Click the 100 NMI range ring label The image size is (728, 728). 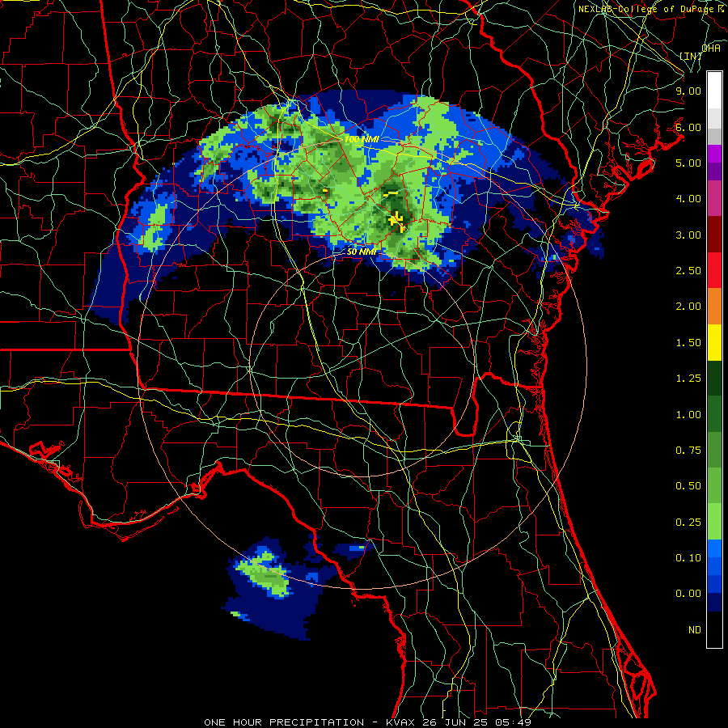[x=362, y=139]
